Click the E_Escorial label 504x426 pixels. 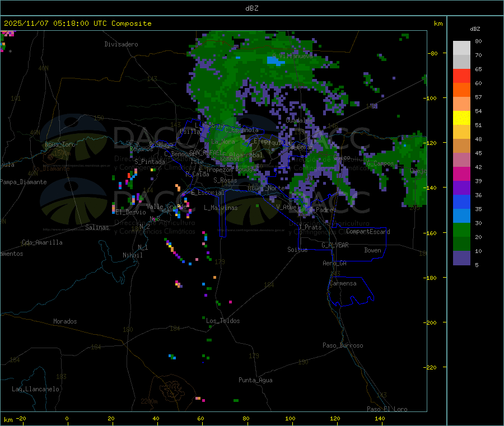tap(207, 193)
